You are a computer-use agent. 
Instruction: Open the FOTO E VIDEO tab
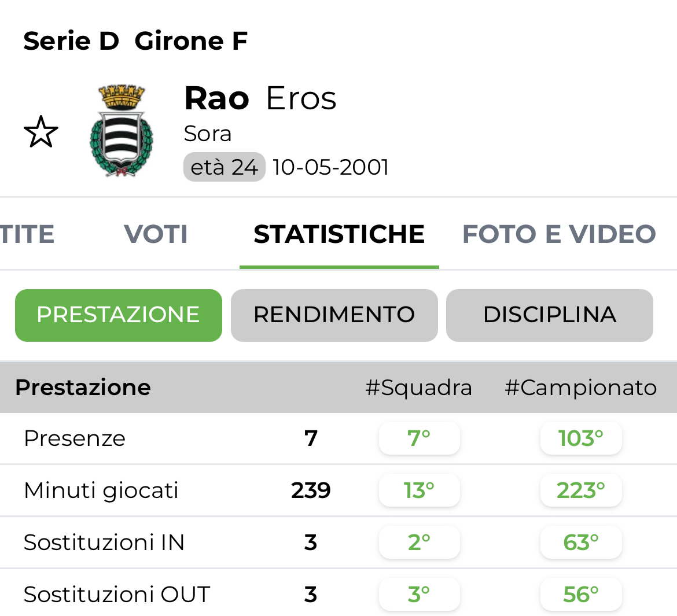pyautogui.click(x=559, y=234)
